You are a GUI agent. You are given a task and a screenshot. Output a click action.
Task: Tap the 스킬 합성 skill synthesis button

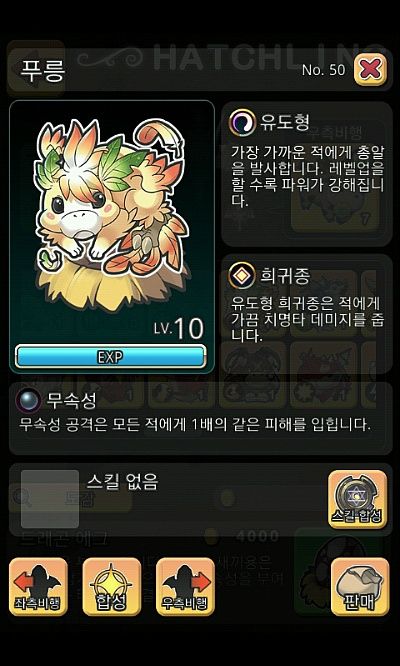click(357, 499)
